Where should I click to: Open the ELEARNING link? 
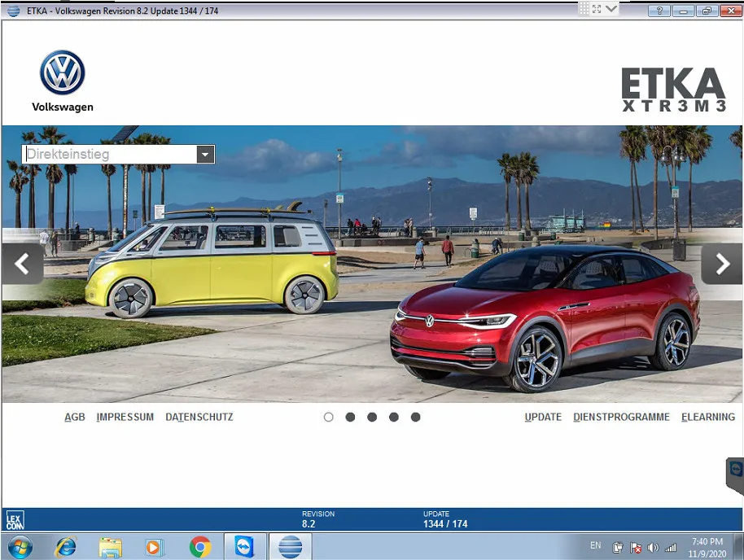point(708,418)
